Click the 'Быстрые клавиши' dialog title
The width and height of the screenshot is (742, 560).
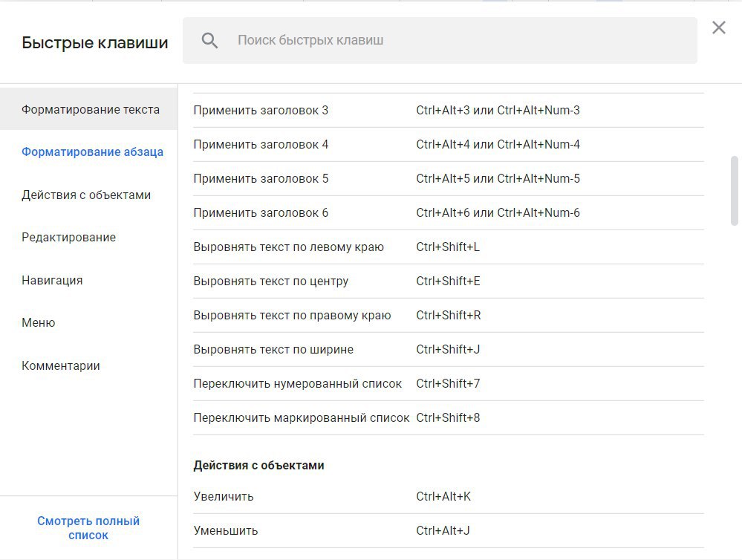pos(95,43)
